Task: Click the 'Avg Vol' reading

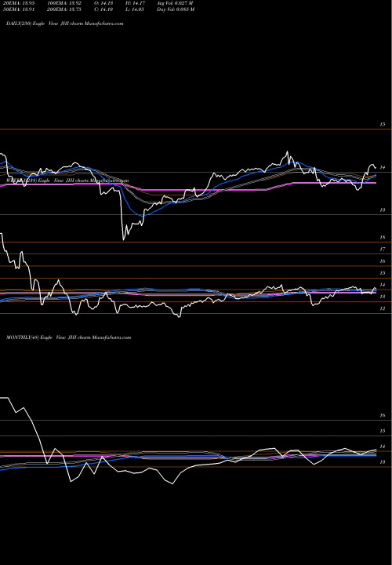Action: click(x=175, y=3)
